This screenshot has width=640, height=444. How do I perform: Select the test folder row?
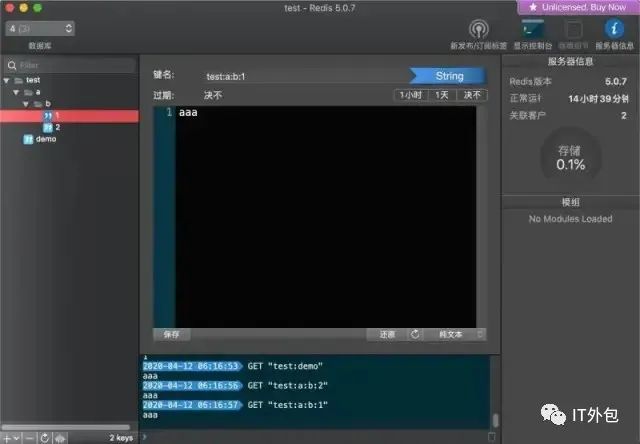tap(69, 80)
